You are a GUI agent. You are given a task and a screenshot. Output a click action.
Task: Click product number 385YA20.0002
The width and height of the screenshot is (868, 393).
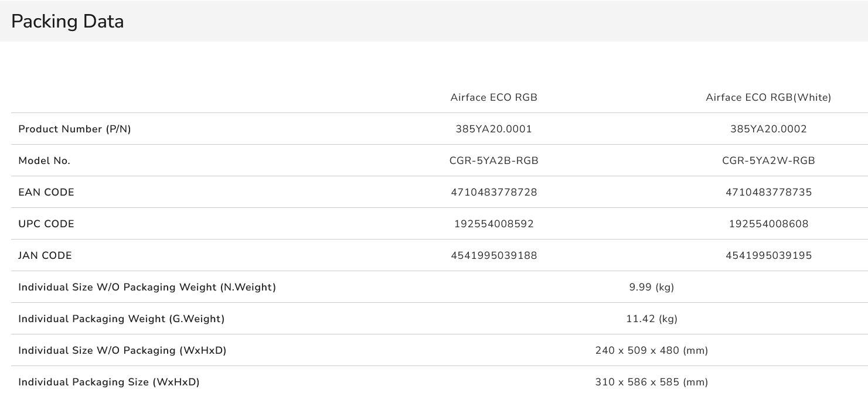(x=768, y=129)
